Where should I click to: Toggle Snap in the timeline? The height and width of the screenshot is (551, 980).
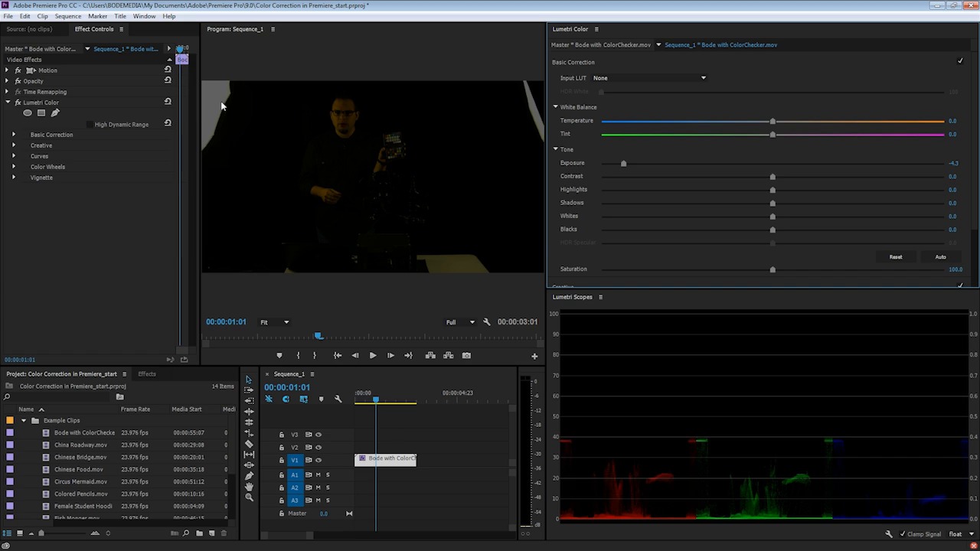click(286, 399)
